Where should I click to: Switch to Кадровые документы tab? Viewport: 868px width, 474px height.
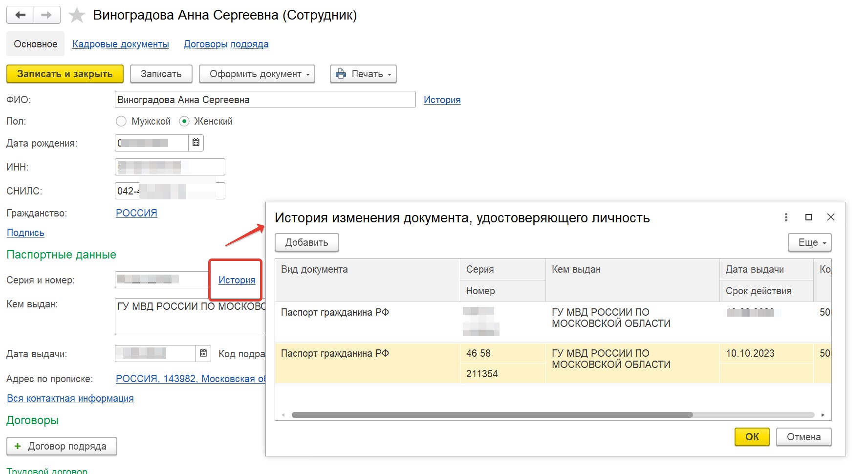tap(121, 44)
